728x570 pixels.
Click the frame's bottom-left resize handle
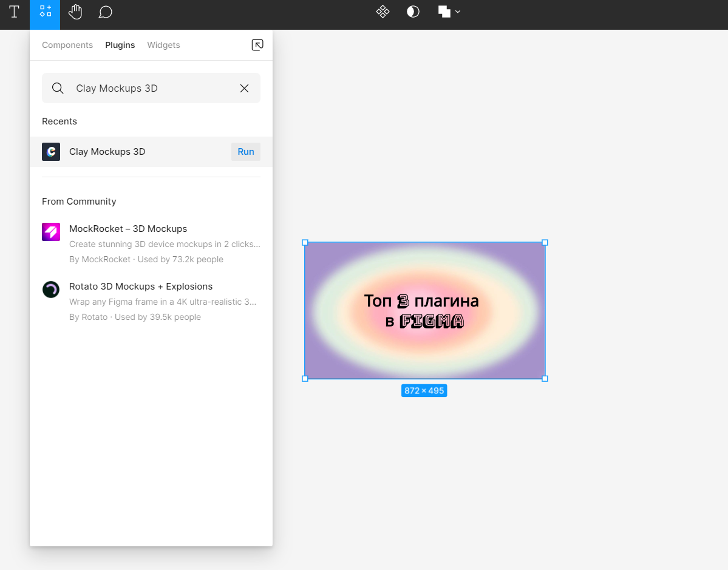click(305, 379)
